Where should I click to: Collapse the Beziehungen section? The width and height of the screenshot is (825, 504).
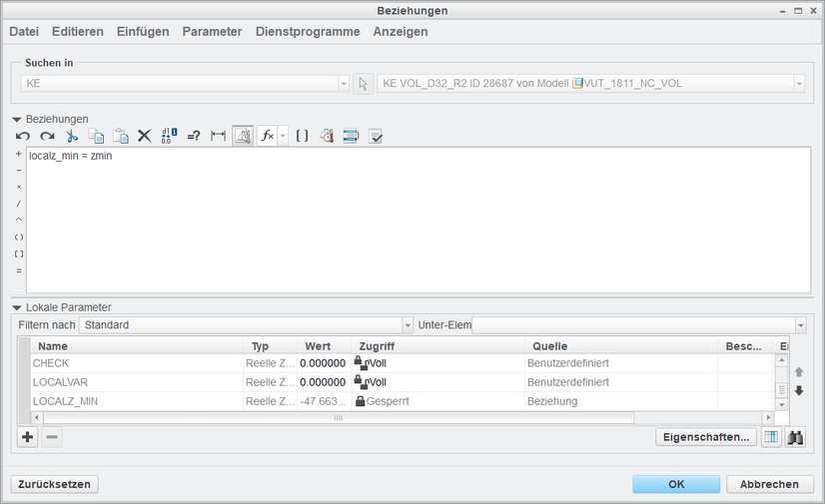point(17,120)
